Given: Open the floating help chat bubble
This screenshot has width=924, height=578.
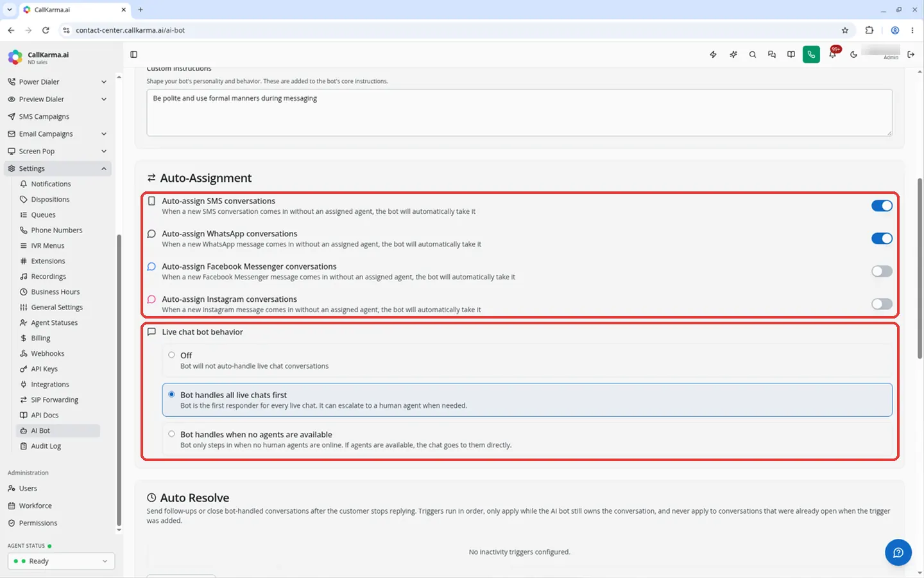Looking at the screenshot, I should (898, 552).
